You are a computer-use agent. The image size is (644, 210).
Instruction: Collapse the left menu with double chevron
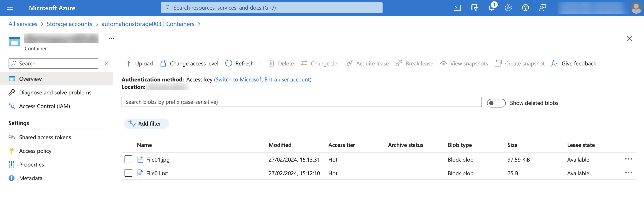106,64
